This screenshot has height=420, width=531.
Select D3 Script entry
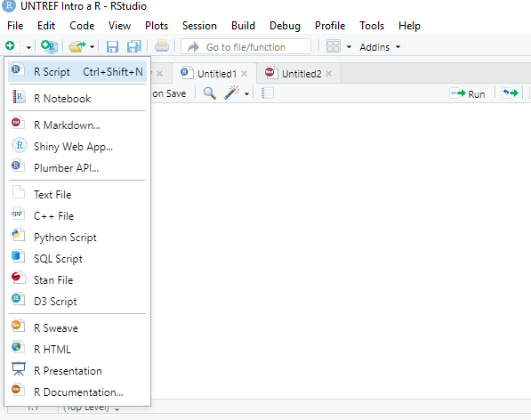77,301
